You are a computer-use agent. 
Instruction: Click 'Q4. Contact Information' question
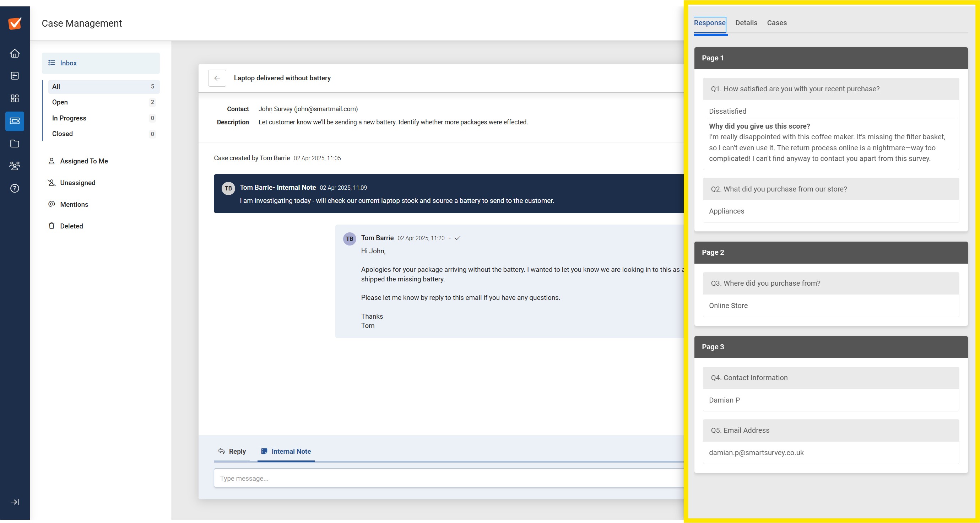tap(831, 378)
